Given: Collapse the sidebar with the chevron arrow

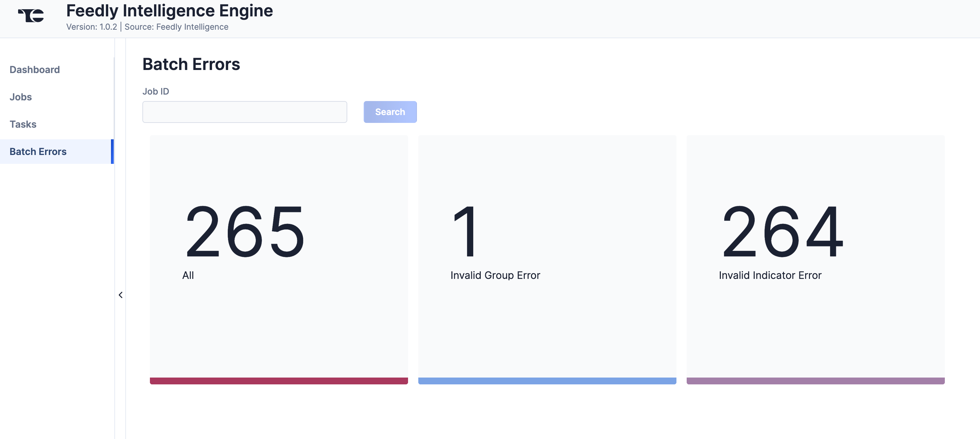Looking at the screenshot, I should click(121, 295).
